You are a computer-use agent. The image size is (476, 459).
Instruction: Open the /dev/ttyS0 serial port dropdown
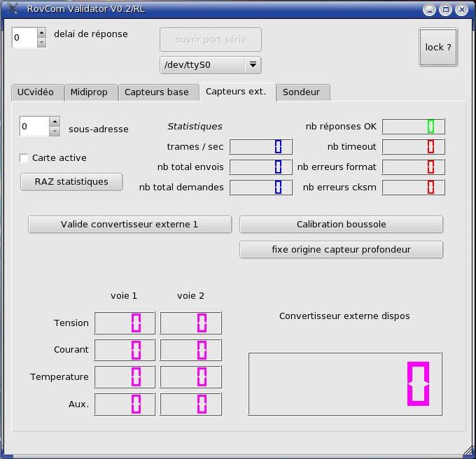pyautogui.click(x=210, y=65)
